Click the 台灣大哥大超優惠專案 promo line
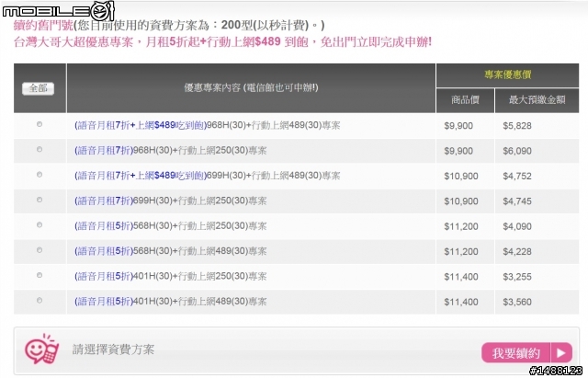This screenshot has height=378, width=588. 222,41
